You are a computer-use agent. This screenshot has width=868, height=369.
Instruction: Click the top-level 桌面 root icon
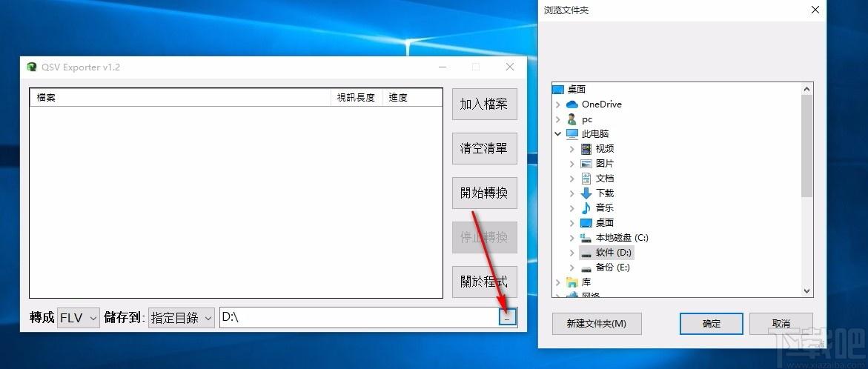[x=558, y=90]
